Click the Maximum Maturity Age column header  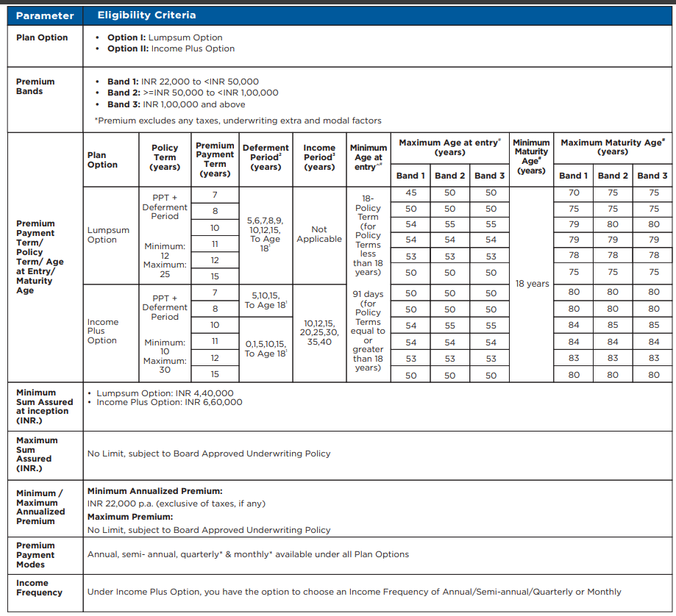[x=612, y=147]
